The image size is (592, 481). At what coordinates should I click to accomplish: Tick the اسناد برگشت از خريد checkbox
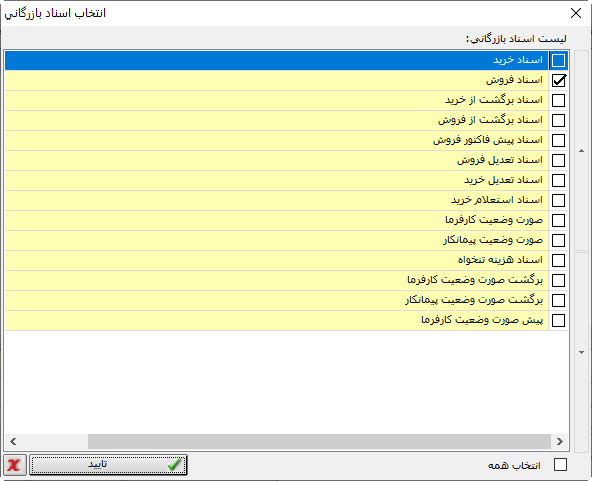(x=558, y=100)
